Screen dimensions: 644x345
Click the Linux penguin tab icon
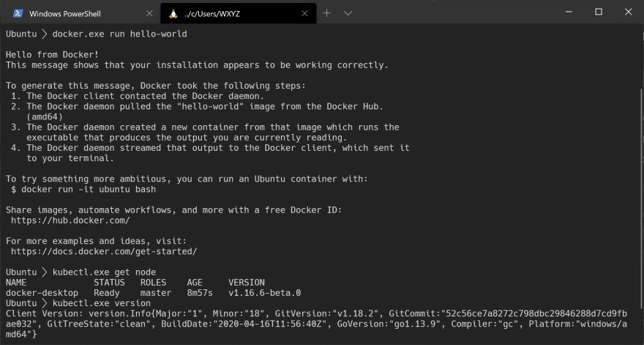pos(173,14)
